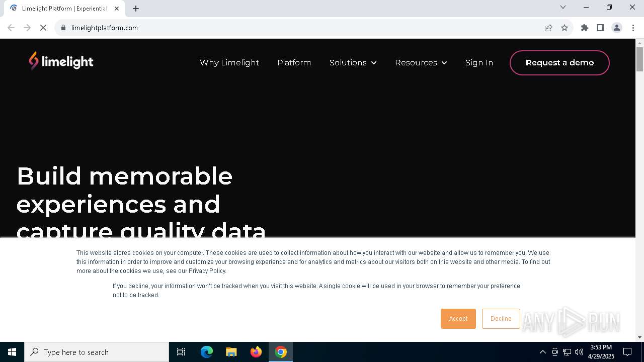Open a new browser tab
The image size is (644, 362).
[136, 8]
